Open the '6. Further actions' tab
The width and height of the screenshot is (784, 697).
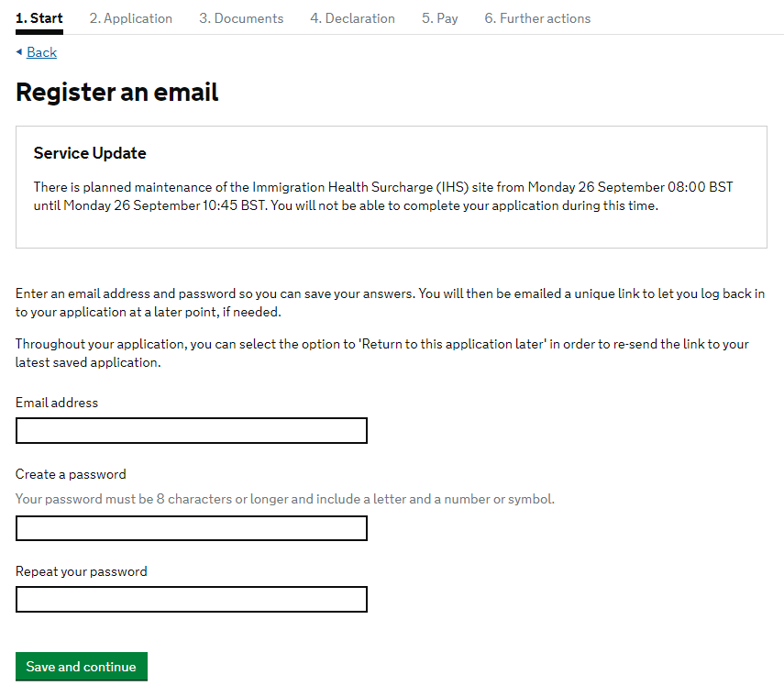point(537,18)
